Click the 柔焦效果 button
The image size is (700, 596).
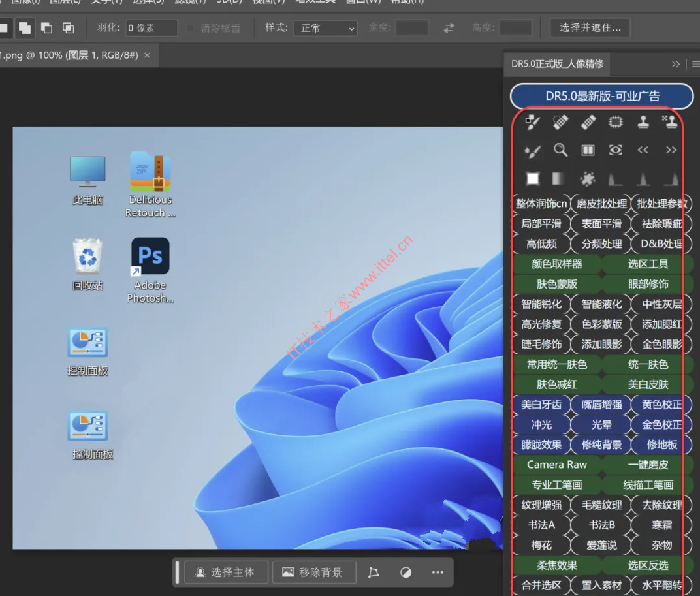point(557,565)
